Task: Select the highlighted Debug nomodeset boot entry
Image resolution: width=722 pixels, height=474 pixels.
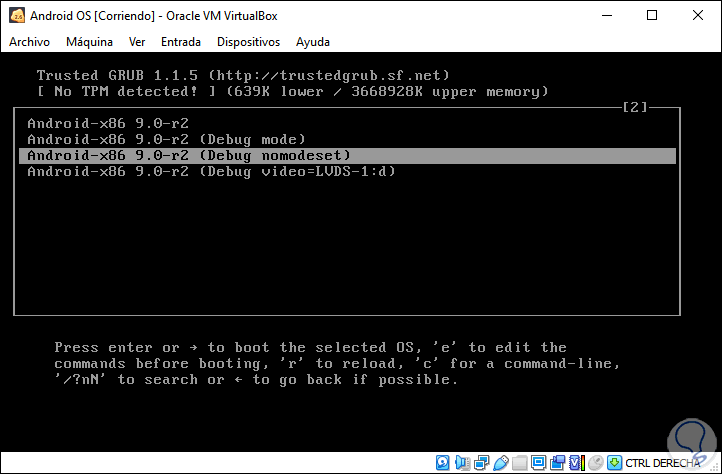Action: click(348, 156)
